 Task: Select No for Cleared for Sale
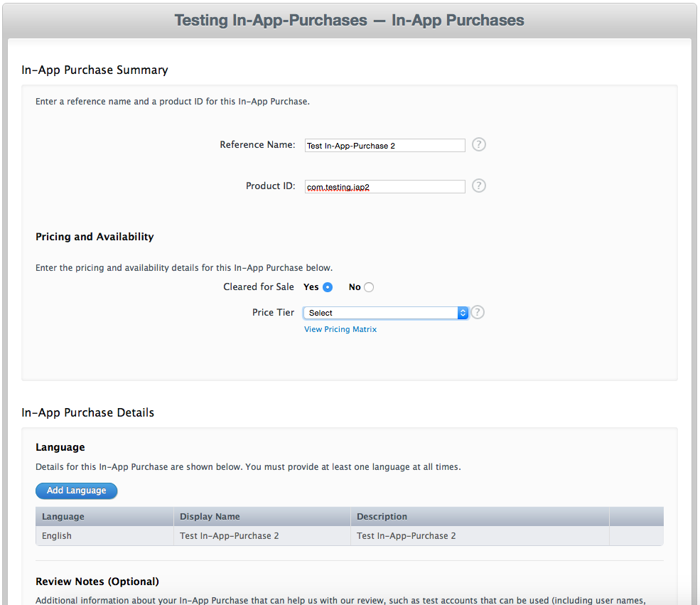point(369,287)
